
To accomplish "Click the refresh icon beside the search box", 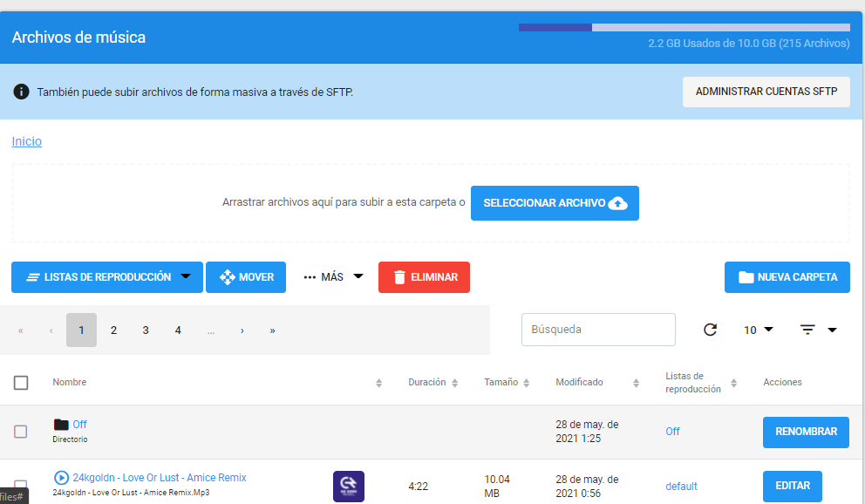I will (x=710, y=330).
